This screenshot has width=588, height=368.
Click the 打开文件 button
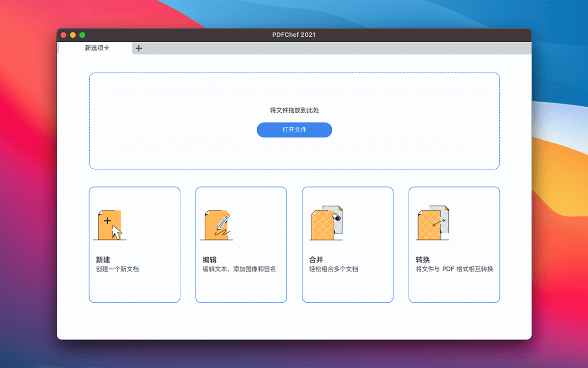tap(294, 130)
